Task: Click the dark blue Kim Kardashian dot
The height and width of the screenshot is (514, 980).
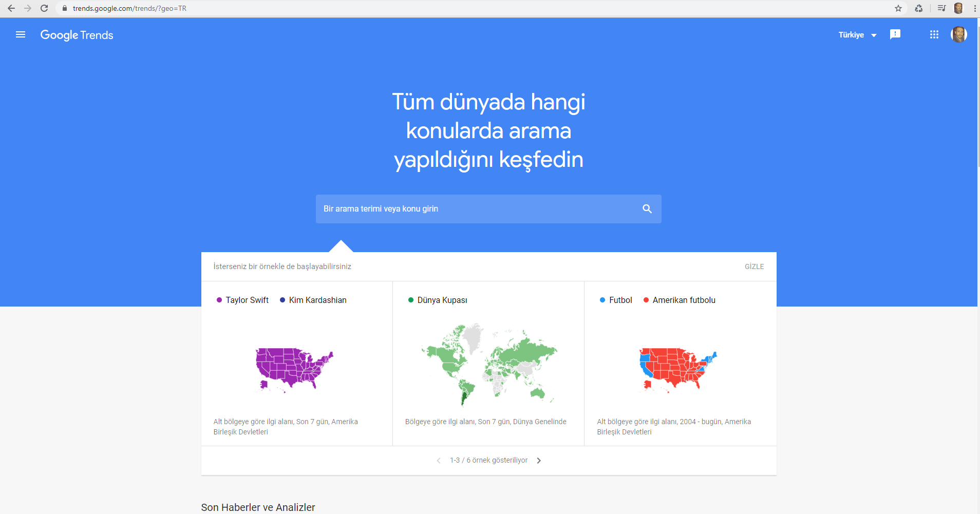Action: pos(282,300)
